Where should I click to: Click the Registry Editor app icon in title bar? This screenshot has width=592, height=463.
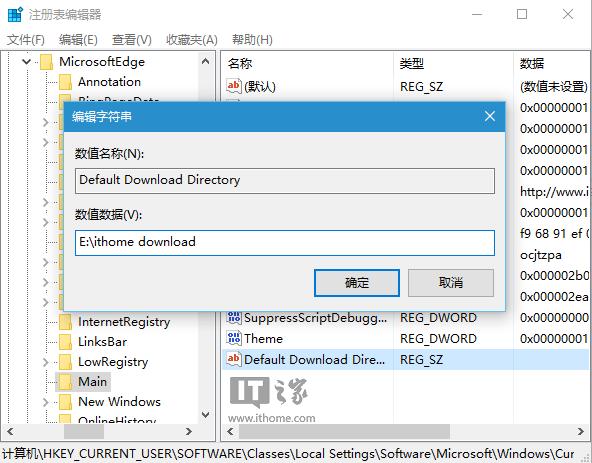click(x=15, y=15)
